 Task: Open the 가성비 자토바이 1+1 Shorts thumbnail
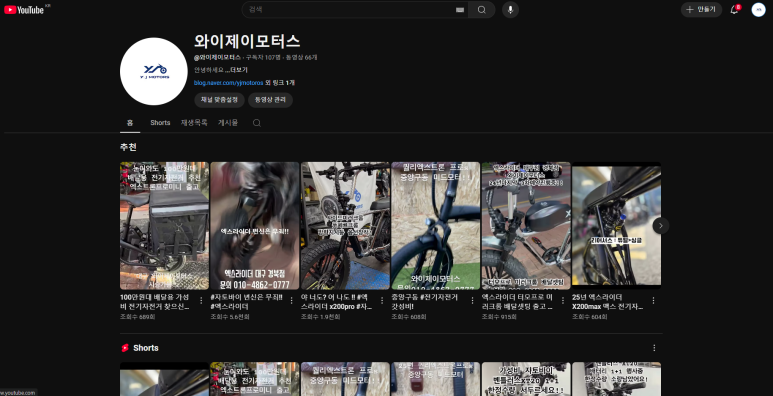pos(526,379)
